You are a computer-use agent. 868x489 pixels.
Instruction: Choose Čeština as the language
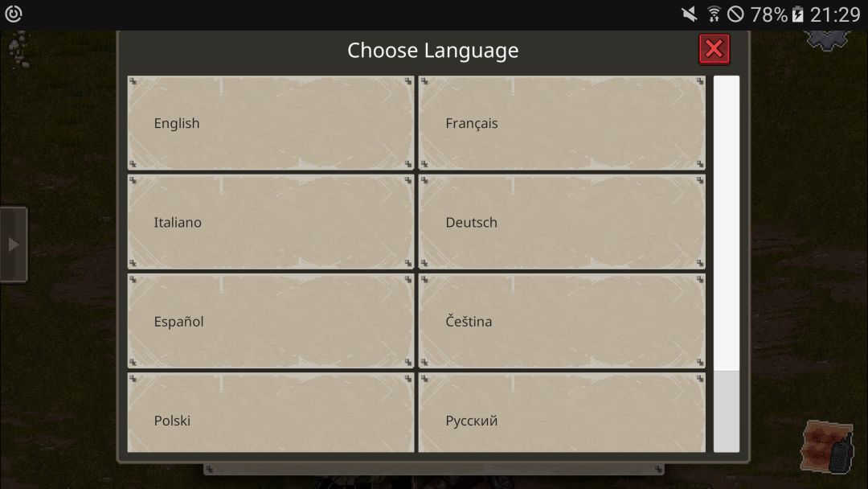point(562,321)
